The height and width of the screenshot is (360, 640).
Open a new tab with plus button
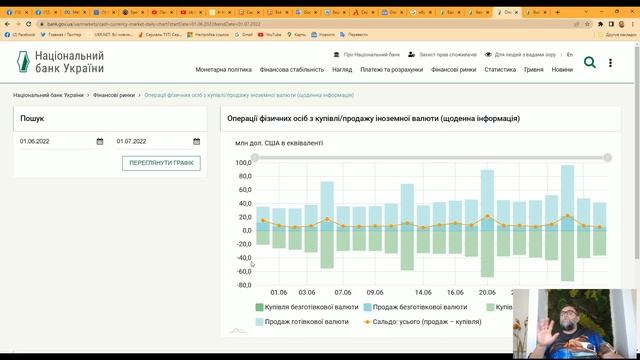point(558,12)
